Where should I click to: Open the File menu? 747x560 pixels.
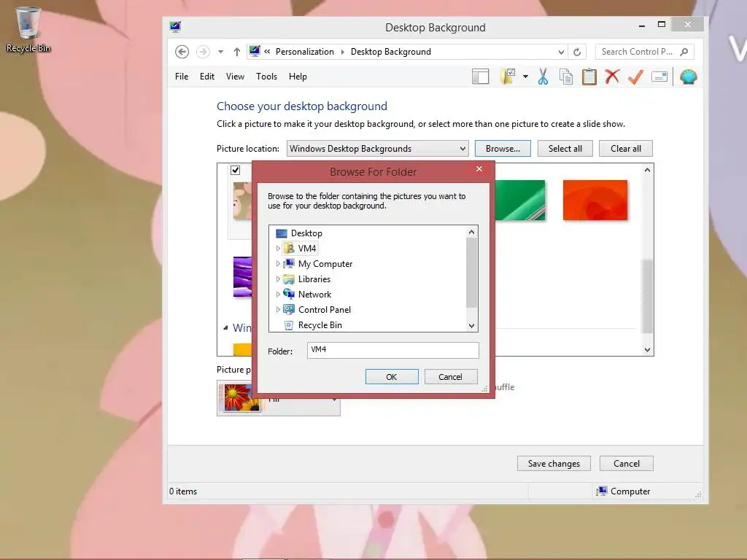[x=182, y=77]
